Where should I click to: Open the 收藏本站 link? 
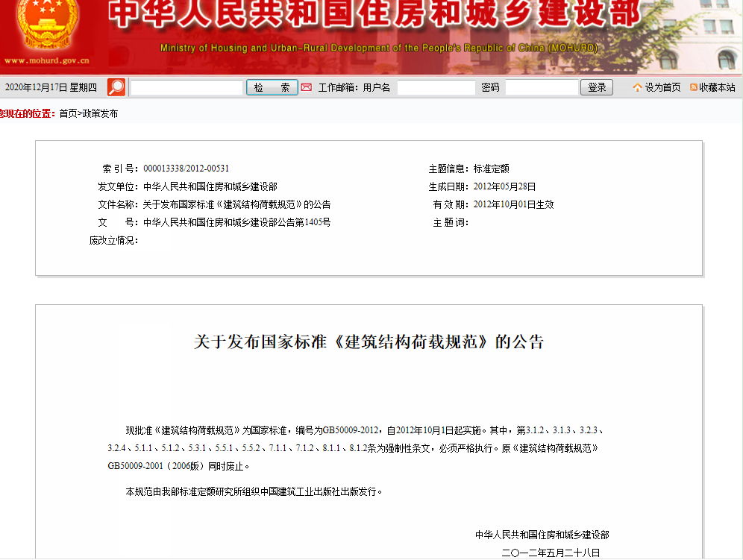pyautogui.click(x=717, y=87)
